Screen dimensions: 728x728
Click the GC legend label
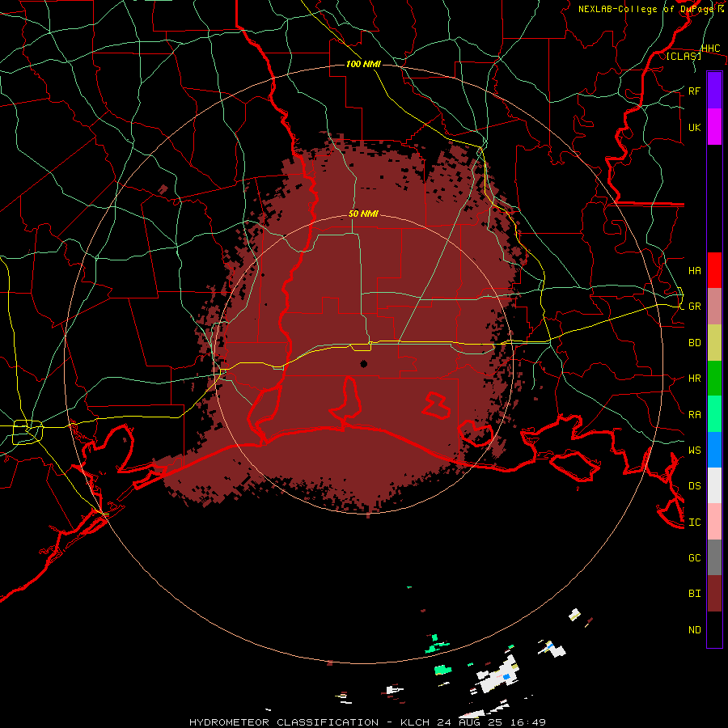[695, 558]
